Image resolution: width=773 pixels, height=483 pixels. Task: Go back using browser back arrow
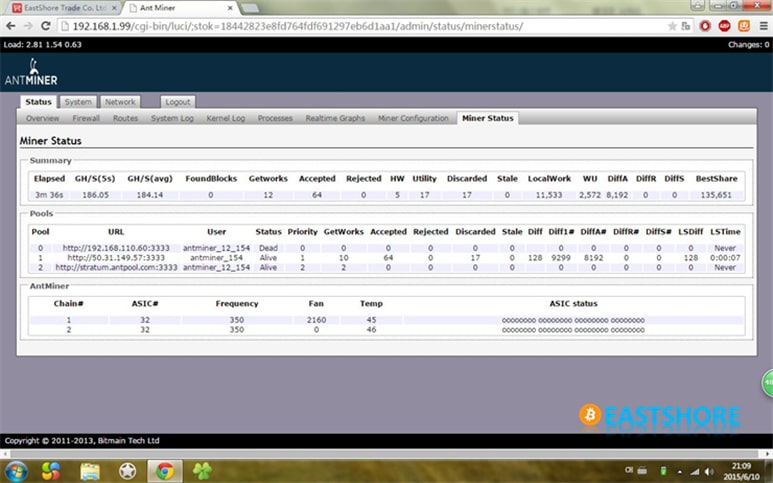11,26
